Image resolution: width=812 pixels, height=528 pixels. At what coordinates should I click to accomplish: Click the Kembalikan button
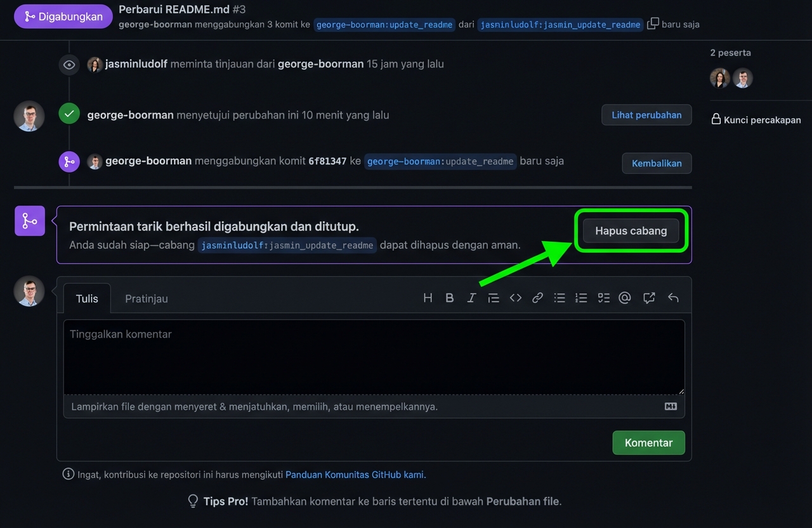657,163
